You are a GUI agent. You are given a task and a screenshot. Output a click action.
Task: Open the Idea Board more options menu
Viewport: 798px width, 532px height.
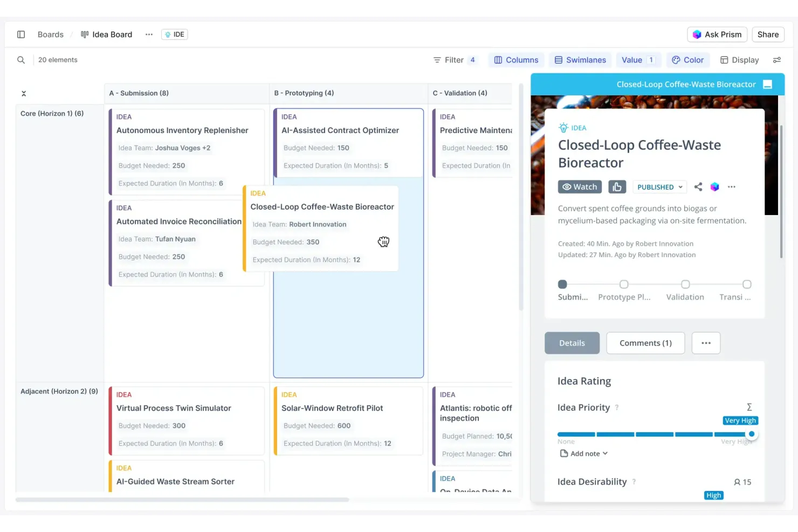point(149,34)
